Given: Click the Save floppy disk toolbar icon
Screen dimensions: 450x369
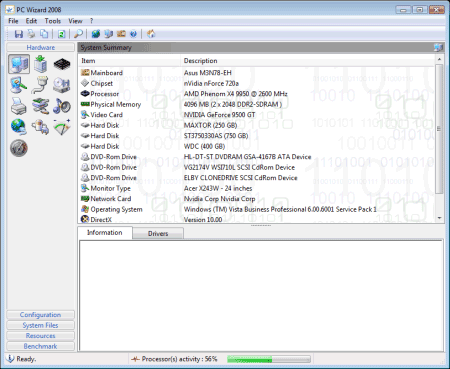Looking at the screenshot, I should [19, 34].
